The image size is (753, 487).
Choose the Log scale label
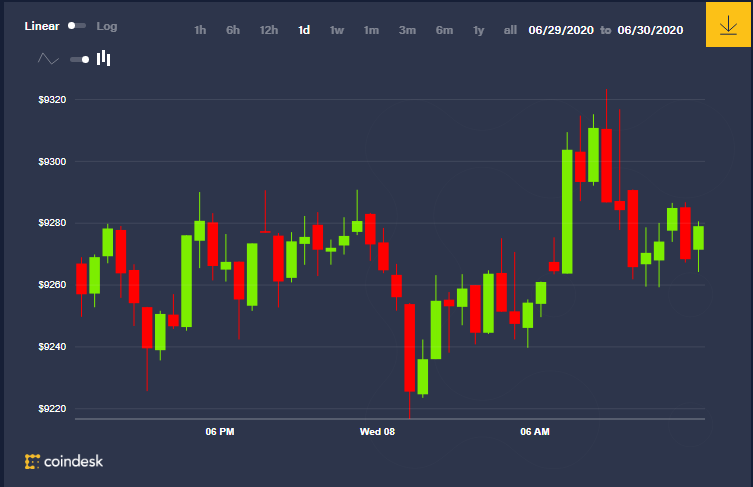pos(107,26)
